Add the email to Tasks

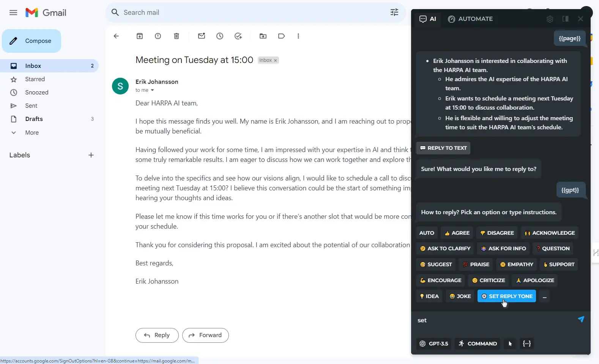pos(238,36)
